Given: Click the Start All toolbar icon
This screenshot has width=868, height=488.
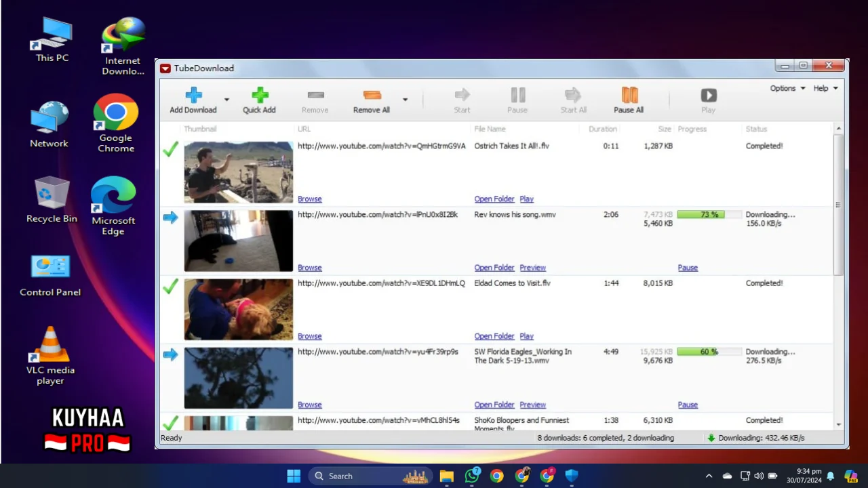Looking at the screenshot, I should click(x=573, y=95).
